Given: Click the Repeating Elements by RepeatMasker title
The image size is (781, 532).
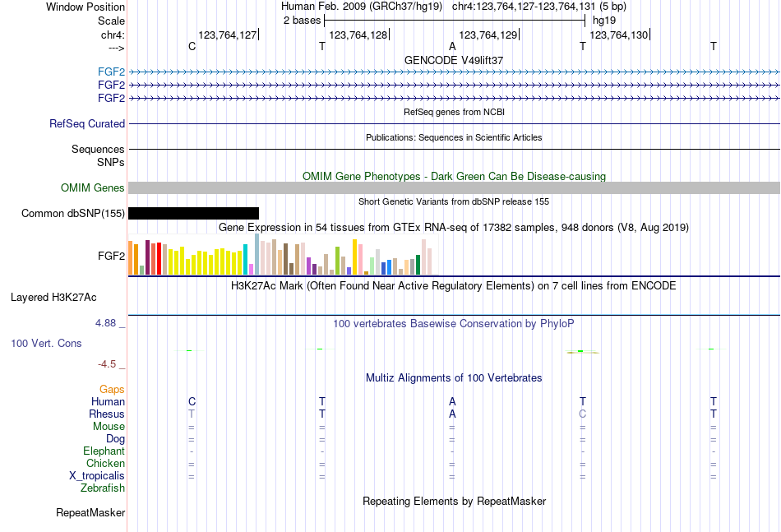Looking at the screenshot, I should point(454,501).
